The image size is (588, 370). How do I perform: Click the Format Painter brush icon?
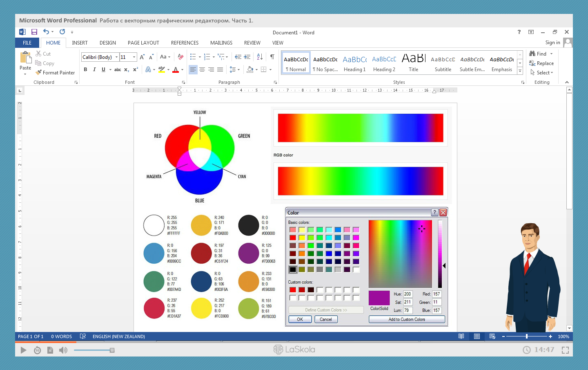[x=38, y=72]
